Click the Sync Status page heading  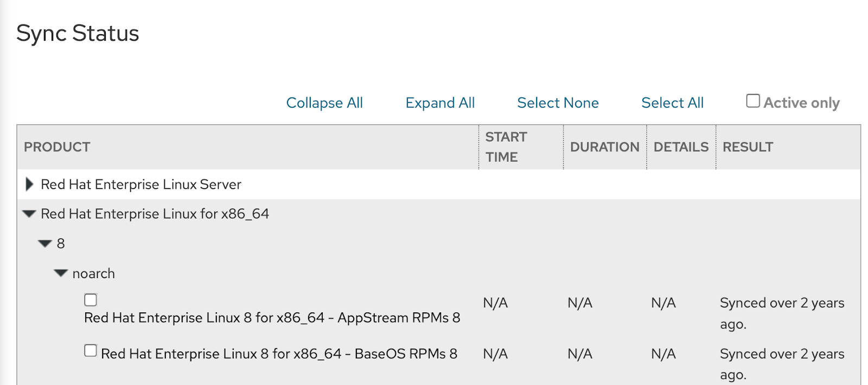(78, 33)
